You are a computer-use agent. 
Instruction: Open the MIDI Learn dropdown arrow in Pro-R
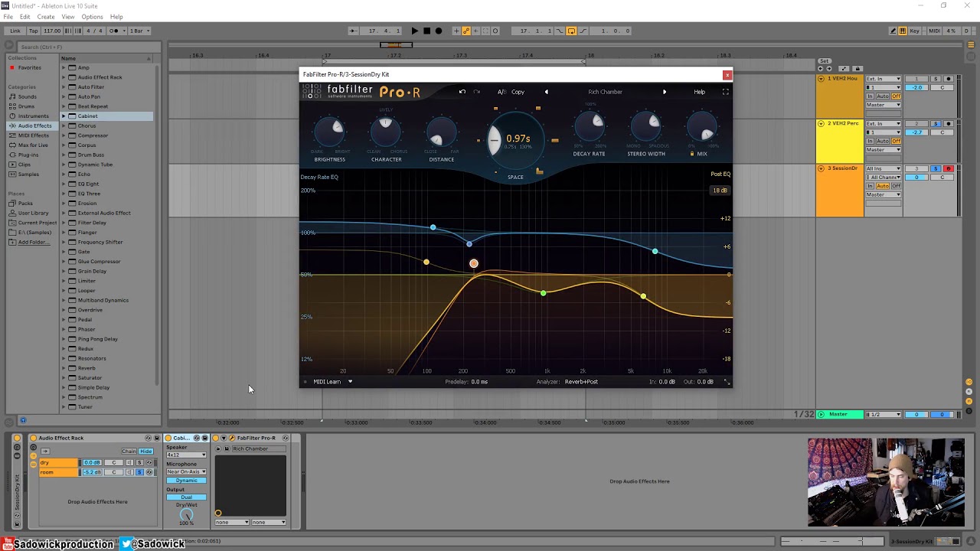click(350, 382)
